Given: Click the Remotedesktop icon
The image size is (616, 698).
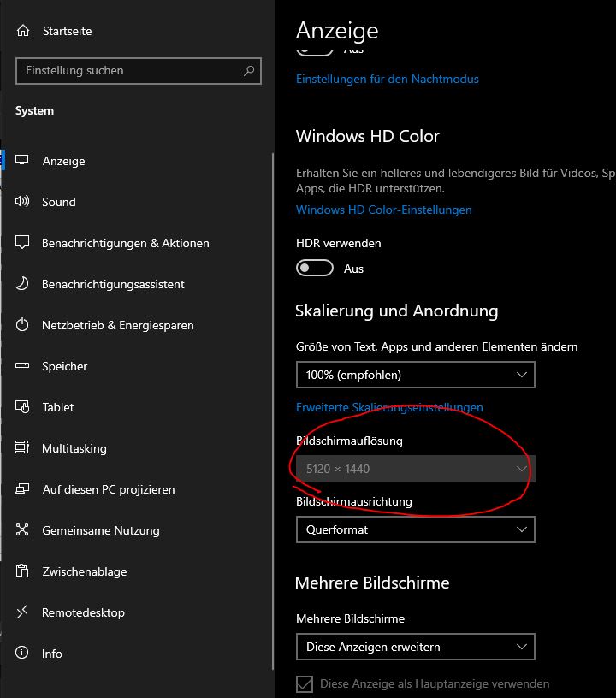Looking at the screenshot, I should pos(23,612).
